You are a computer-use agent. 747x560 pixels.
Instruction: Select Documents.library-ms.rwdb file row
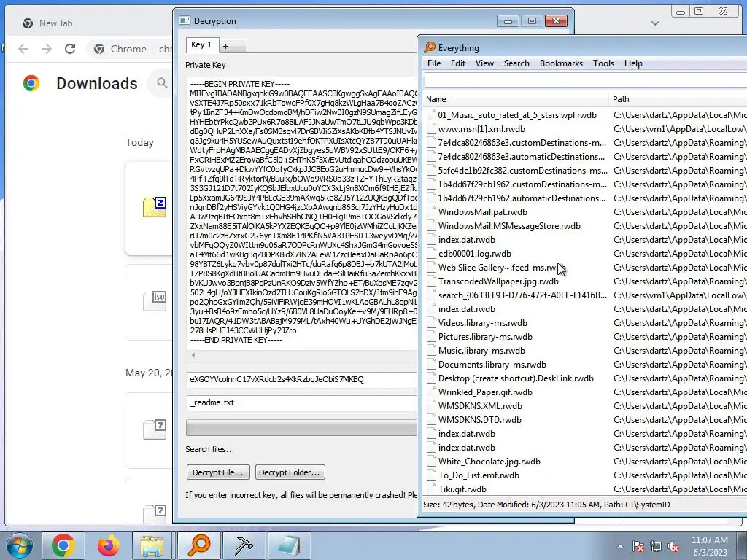(x=492, y=365)
